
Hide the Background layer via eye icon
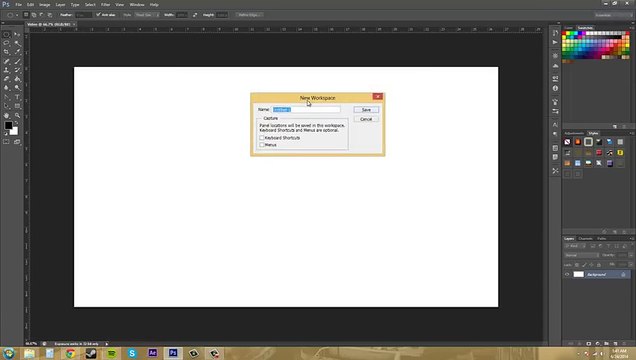pos(567,274)
